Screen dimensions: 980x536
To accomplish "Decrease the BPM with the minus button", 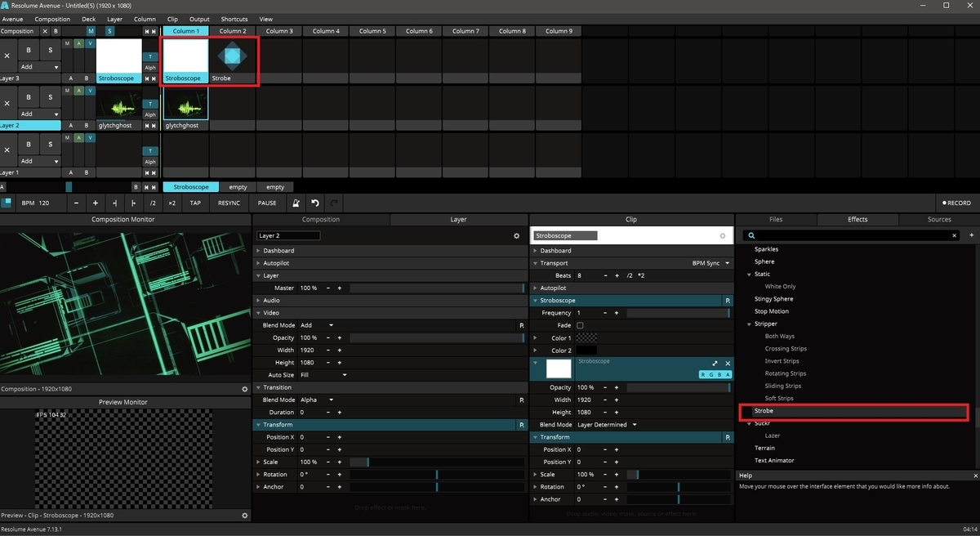I will pyautogui.click(x=76, y=203).
